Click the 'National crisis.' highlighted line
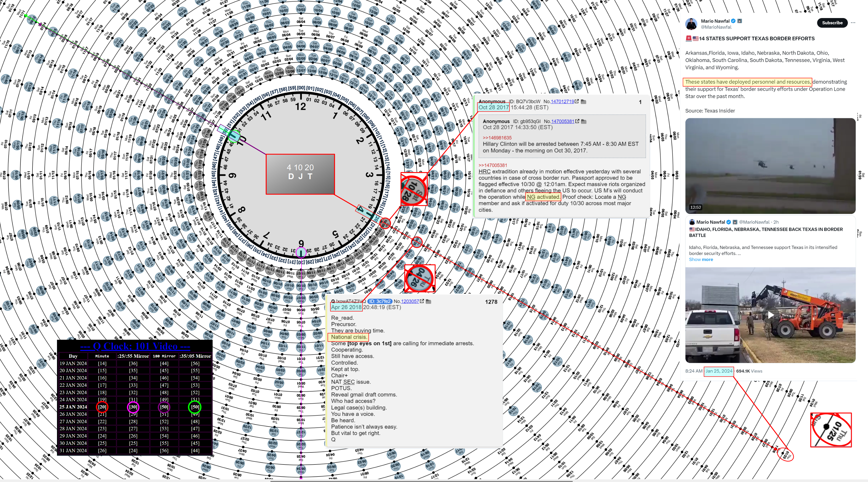The height and width of the screenshot is (482, 868). pyautogui.click(x=349, y=337)
